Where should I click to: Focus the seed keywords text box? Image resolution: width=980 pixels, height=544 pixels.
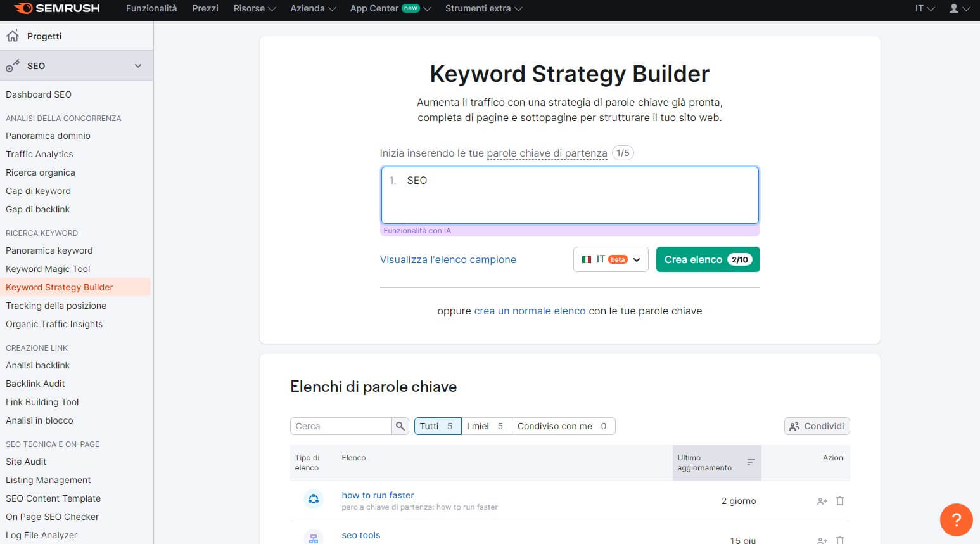click(570, 195)
